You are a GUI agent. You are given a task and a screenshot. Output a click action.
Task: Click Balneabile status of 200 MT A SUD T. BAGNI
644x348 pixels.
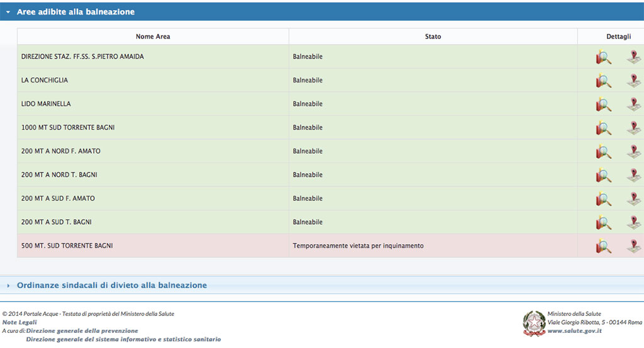tap(308, 222)
